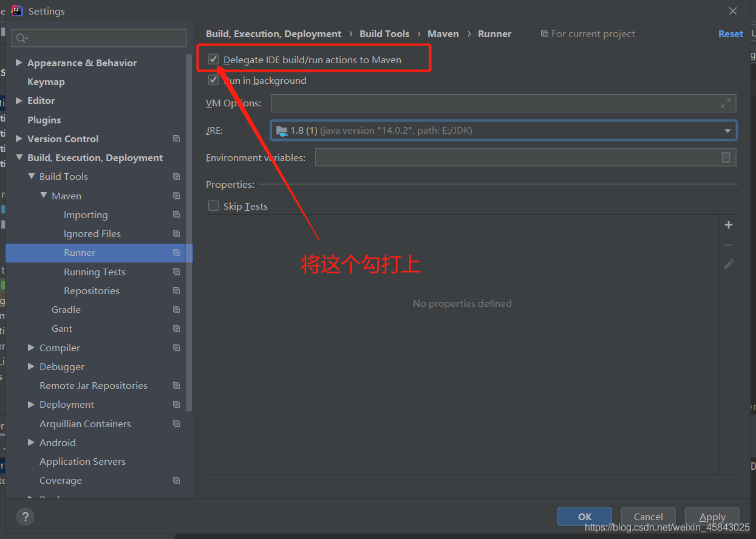This screenshot has width=756, height=539.
Task: Collapse the Maven tree node
Action: click(x=44, y=196)
